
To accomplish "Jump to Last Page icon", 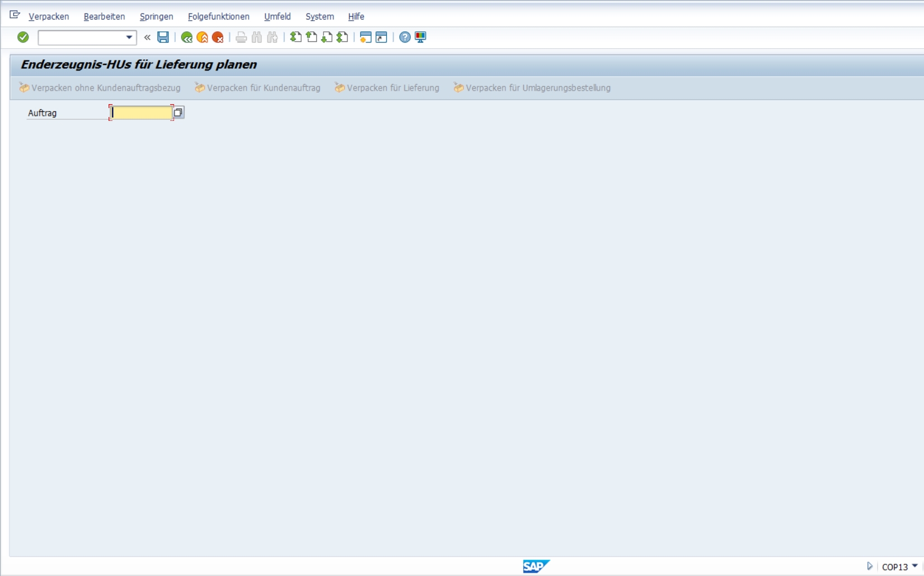I will (x=343, y=37).
